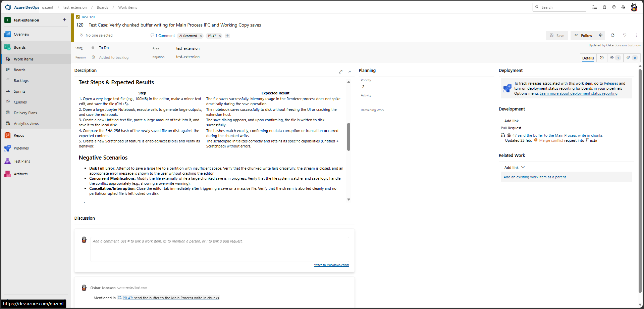Screen dimensions: 644x309
Task: Collapse the Description section chevron
Action: (x=350, y=72)
